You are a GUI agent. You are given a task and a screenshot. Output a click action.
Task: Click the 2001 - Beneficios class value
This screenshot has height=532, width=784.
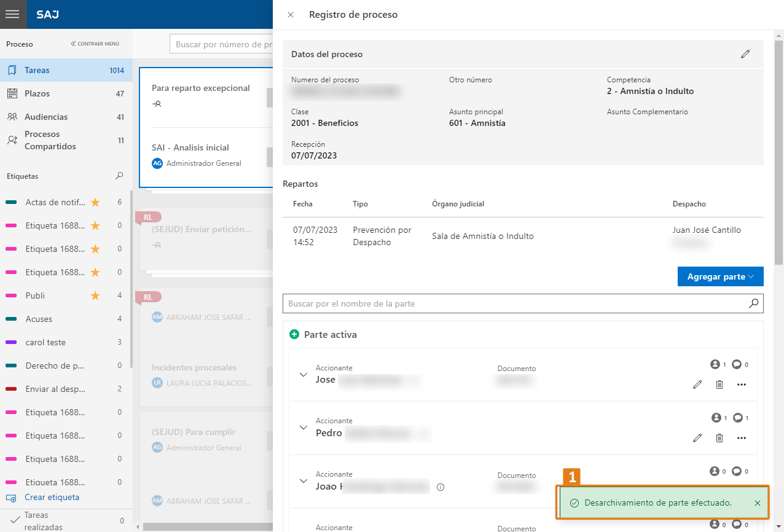tap(324, 123)
